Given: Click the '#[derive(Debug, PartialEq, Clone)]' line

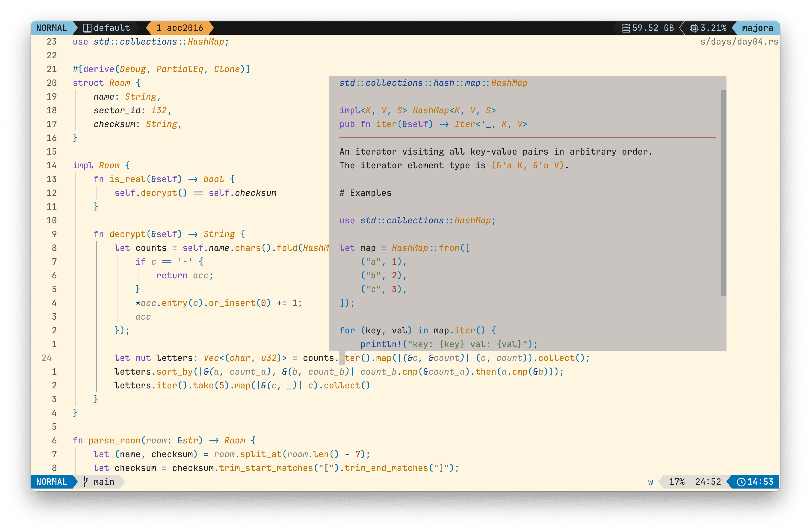Looking at the screenshot, I should click(x=161, y=69).
